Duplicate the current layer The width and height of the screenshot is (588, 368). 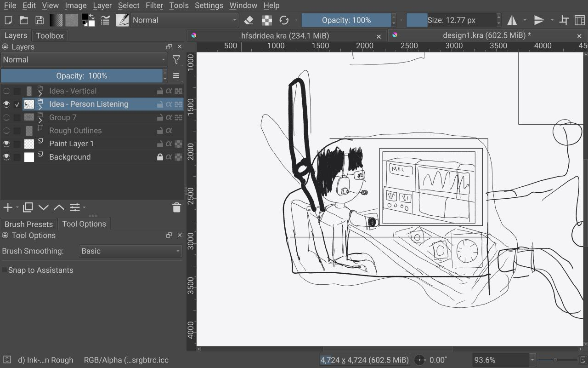(x=28, y=207)
